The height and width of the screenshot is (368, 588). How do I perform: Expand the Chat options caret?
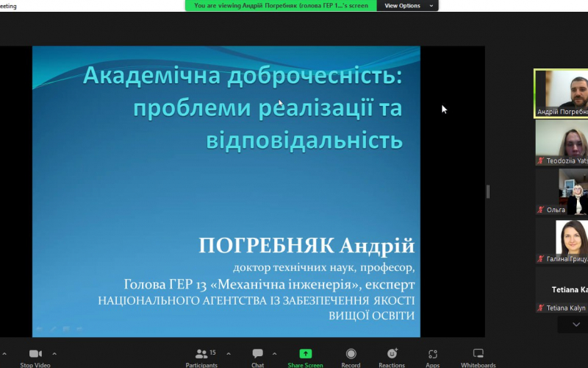274,354
